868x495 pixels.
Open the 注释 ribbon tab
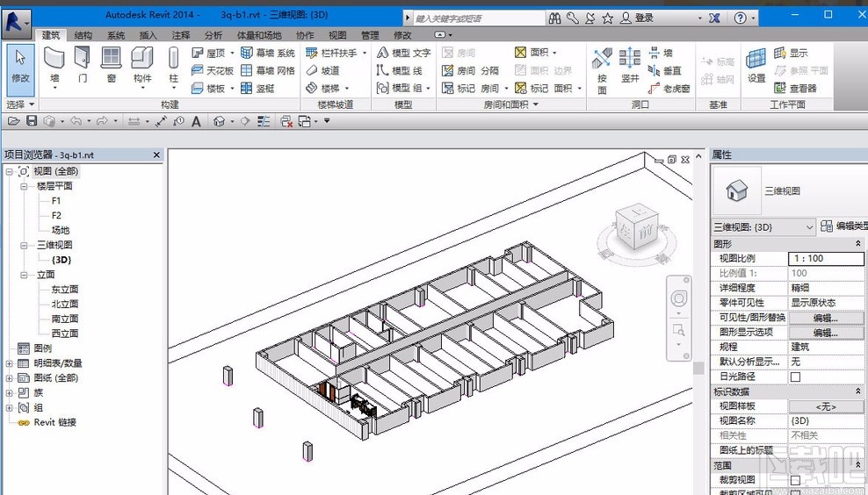[x=181, y=35]
